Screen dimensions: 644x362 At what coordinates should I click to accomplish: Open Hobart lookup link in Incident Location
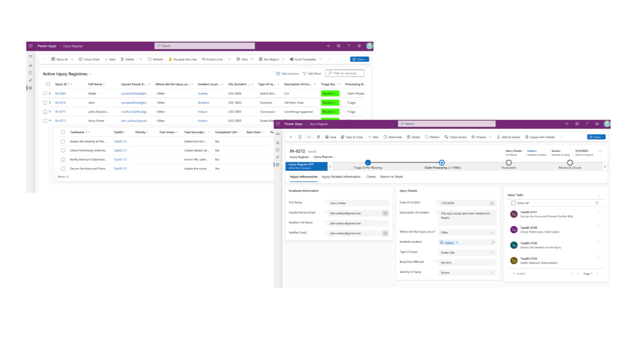[449, 242]
